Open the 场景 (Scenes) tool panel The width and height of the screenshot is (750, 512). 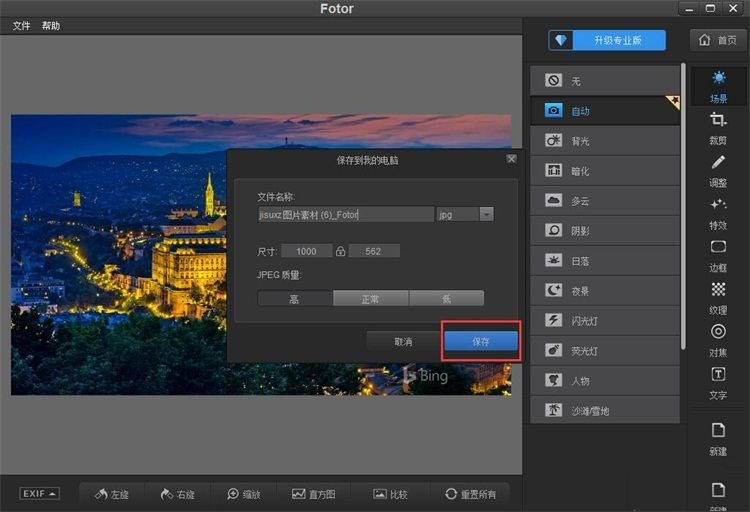tap(718, 87)
